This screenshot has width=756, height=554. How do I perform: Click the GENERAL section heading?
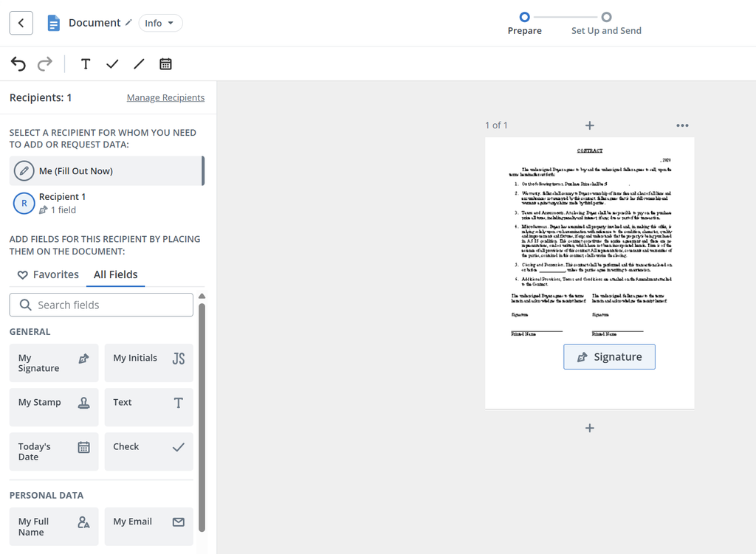coord(30,332)
